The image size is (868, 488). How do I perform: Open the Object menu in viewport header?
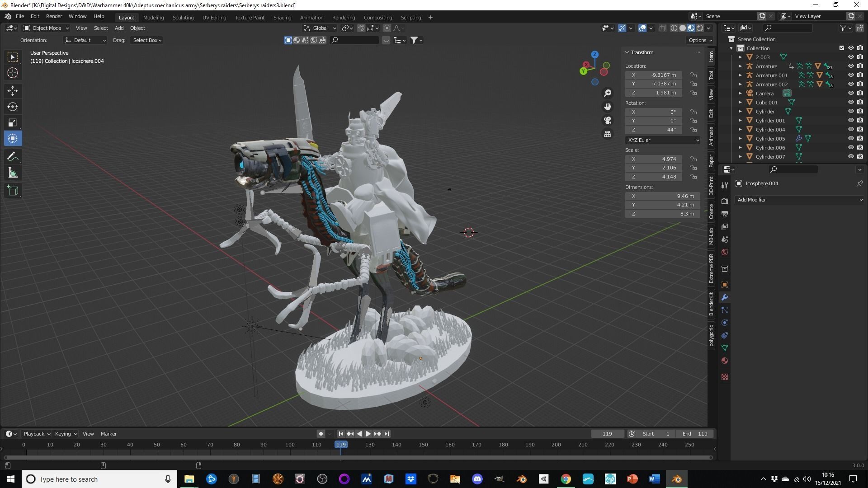click(x=137, y=28)
